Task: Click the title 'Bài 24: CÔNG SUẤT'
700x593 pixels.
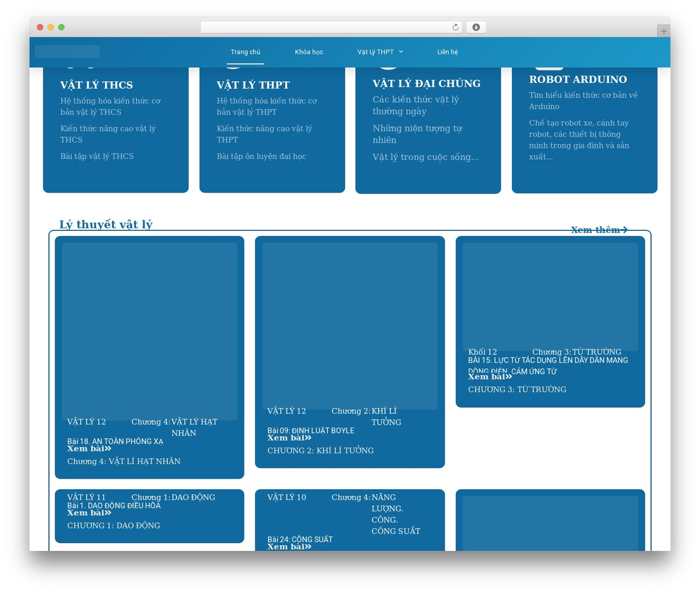Action: (300, 539)
